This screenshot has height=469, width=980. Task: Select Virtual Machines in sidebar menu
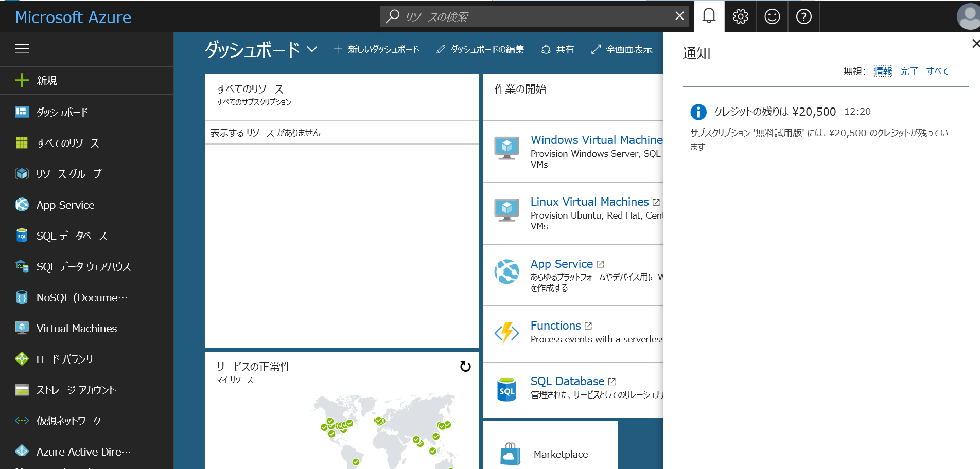[x=86, y=328]
